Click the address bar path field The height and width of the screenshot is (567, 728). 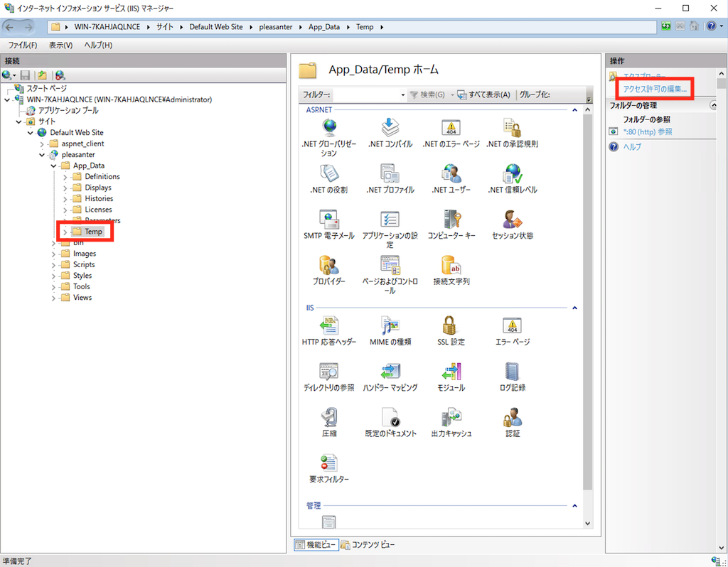[x=352, y=27]
